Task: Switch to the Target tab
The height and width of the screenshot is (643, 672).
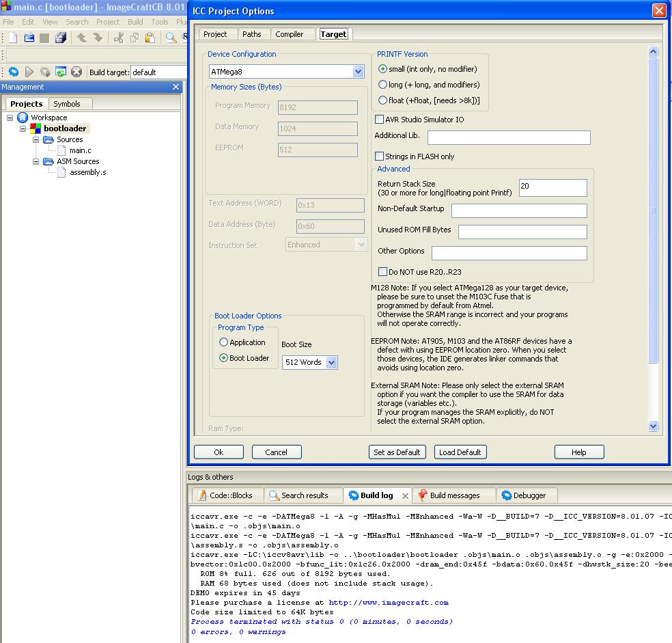Action: (333, 34)
